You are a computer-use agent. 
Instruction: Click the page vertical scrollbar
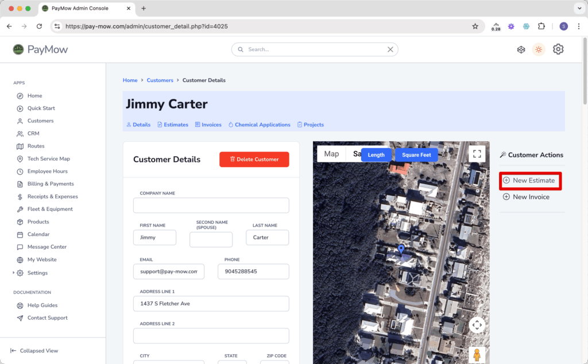point(585,71)
